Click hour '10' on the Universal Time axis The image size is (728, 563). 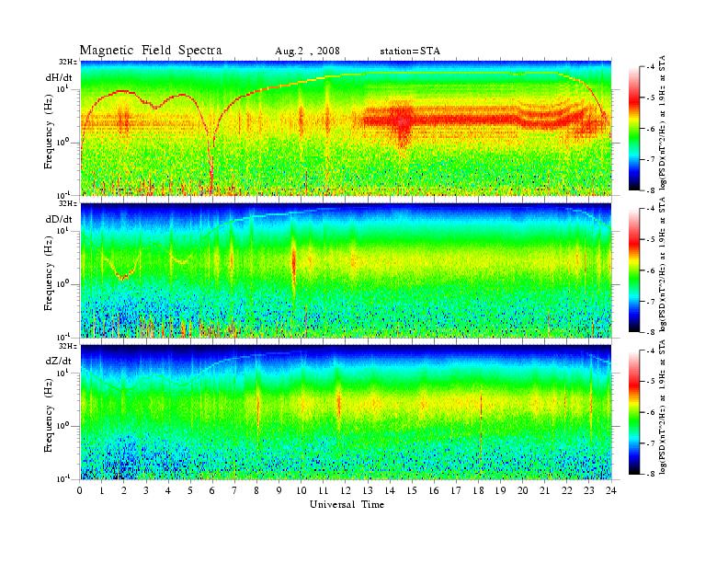point(301,490)
